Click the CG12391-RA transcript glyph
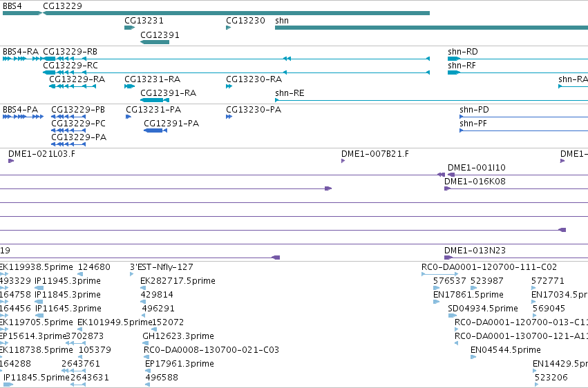This screenshot has width=588, height=388. (x=155, y=100)
